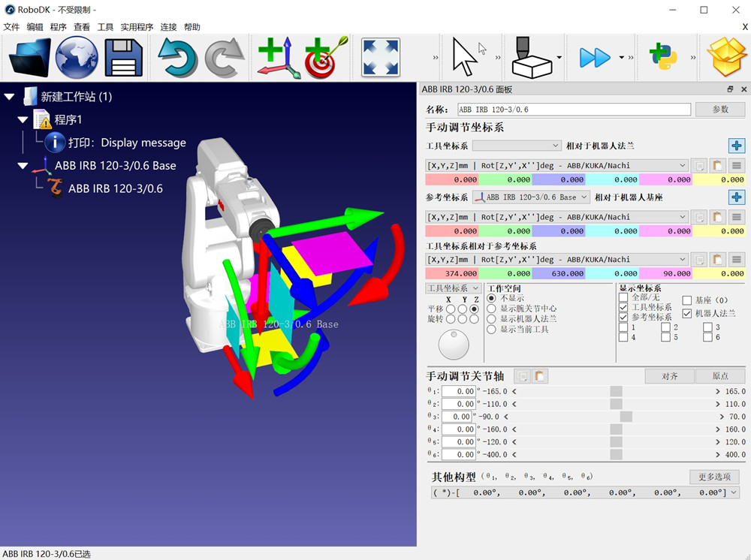The width and height of the screenshot is (751, 560).
Task: Click the 更多选项 button
Action: point(714,477)
